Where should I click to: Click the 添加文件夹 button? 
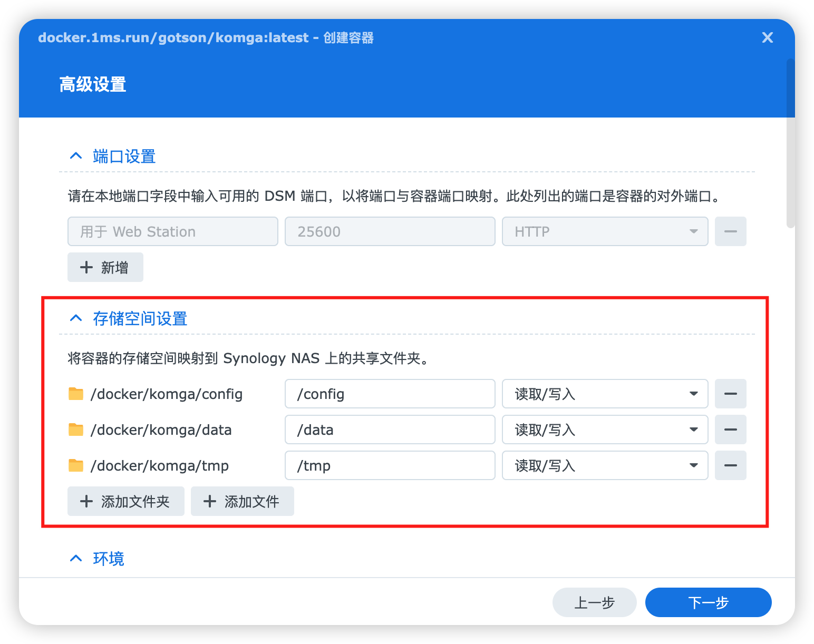[125, 501]
